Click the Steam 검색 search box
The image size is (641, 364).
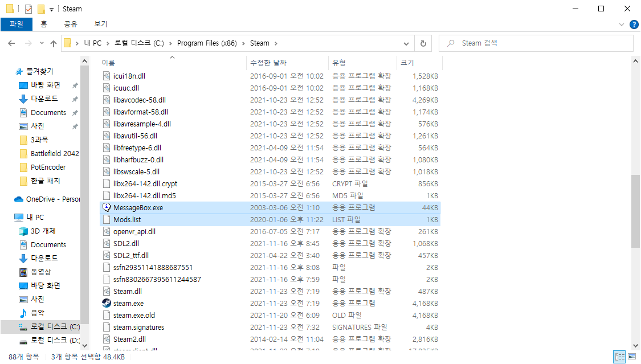pyautogui.click(x=536, y=43)
